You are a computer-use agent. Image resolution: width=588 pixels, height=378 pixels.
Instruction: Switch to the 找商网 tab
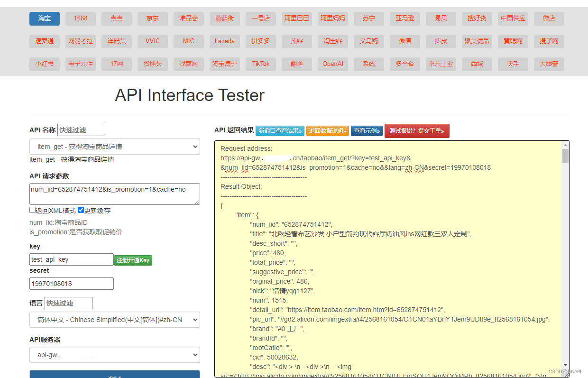[189, 64]
